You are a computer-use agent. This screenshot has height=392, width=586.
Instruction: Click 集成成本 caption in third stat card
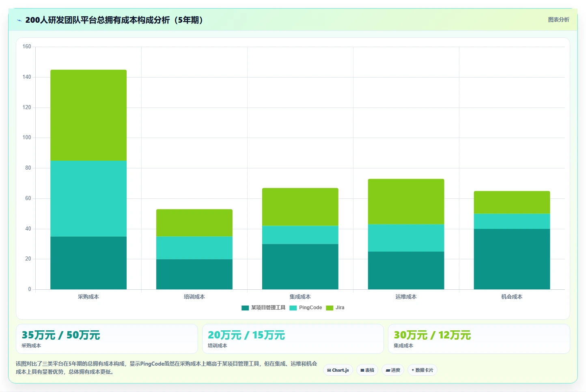coord(403,346)
